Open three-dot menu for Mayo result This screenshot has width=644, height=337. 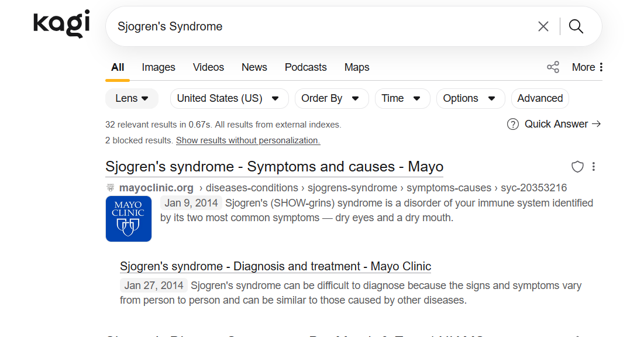click(594, 167)
